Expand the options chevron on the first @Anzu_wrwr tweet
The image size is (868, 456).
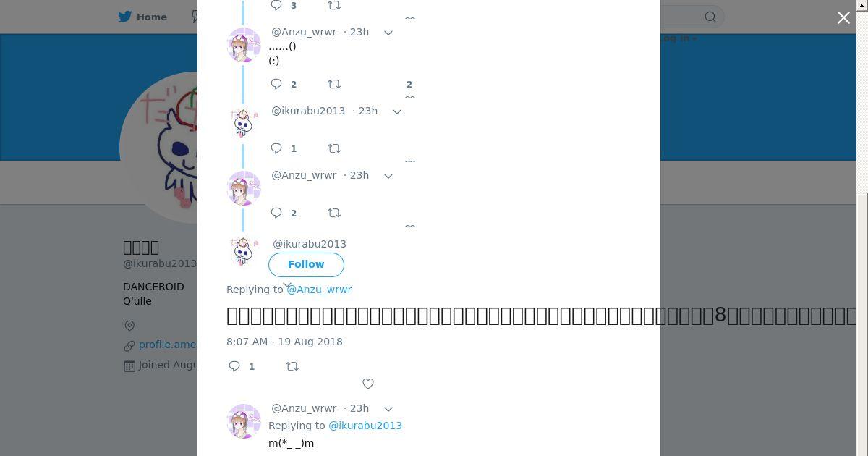click(x=388, y=33)
